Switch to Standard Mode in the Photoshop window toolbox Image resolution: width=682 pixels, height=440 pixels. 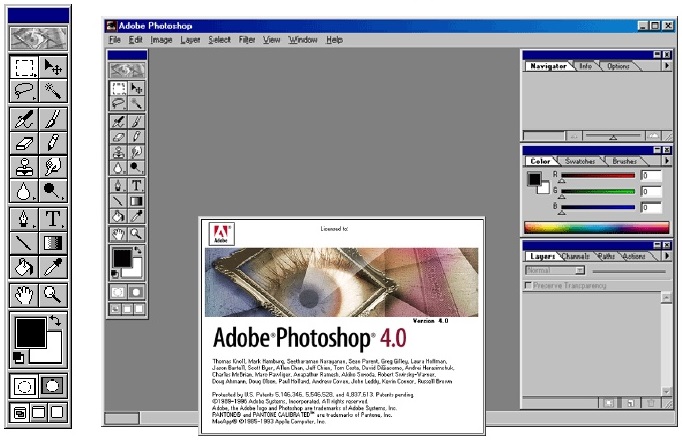[118, 292]
